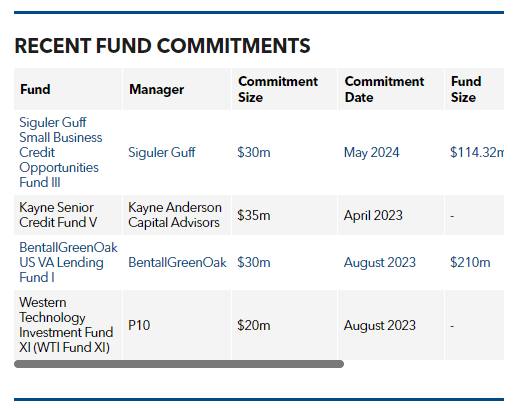Click the $210m fund size value
This screenshot has height=408, width=514.
[470, 262]
